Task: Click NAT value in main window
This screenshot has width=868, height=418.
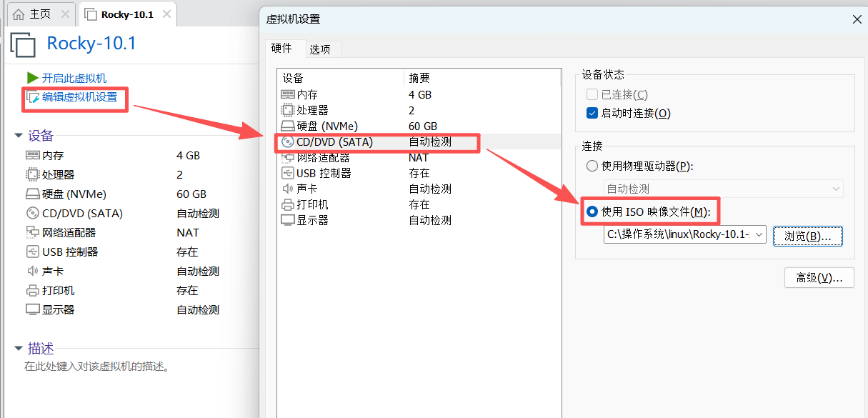Action: tap(188, 232)
